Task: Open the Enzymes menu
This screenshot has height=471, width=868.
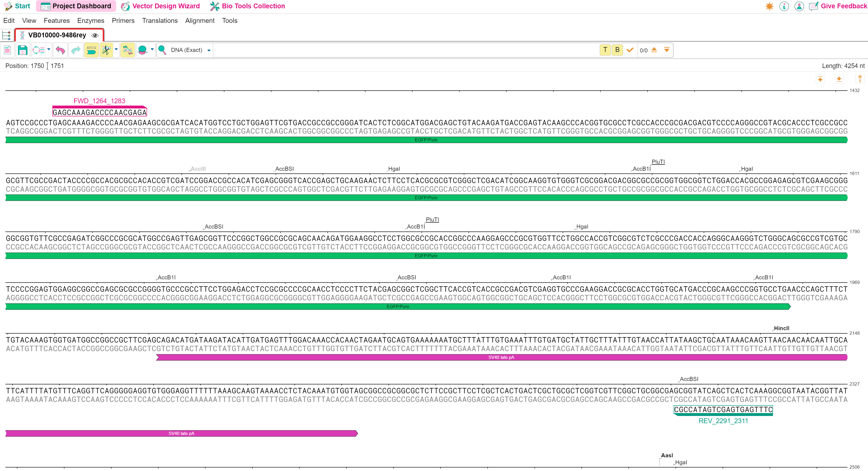Action: (x=91, y=20)
